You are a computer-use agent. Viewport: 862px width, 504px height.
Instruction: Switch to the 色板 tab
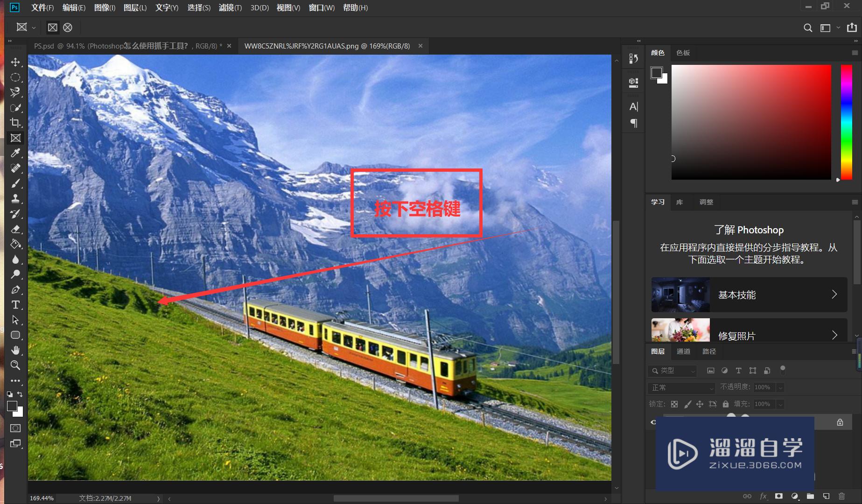(683, 53)
